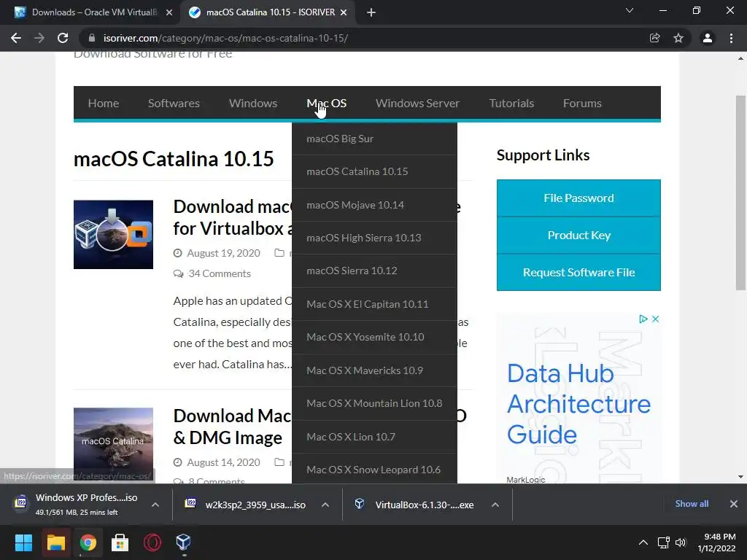Click the Product Key button
The height and width of the screenshot is (560, 747).
tap(578, 236)
